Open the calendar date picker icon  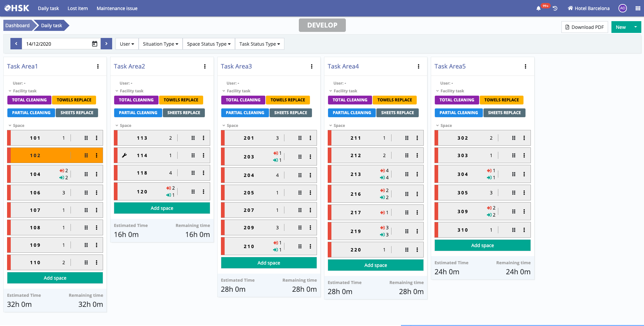[x=95, y=44]
